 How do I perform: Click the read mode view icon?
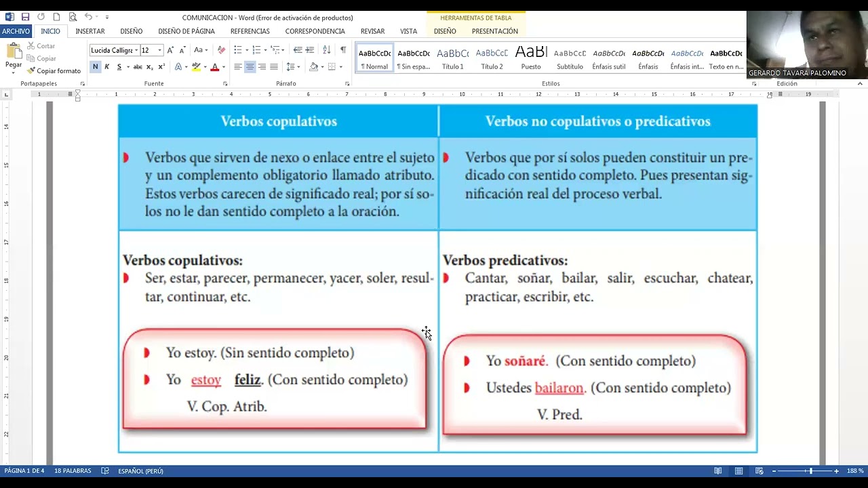[x=717, y=471]
